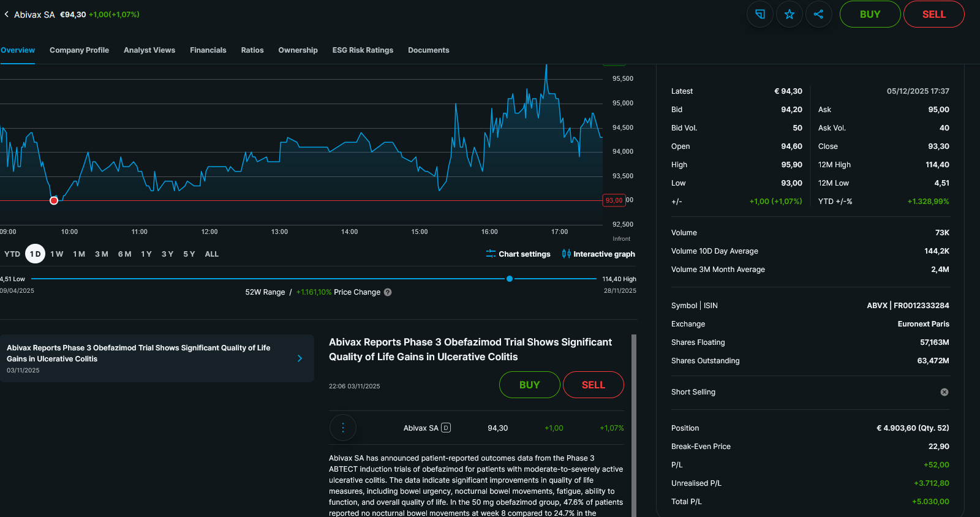Screen dimensions: 980x517
Task: Choose the 6M chart range
Action: 125,254
